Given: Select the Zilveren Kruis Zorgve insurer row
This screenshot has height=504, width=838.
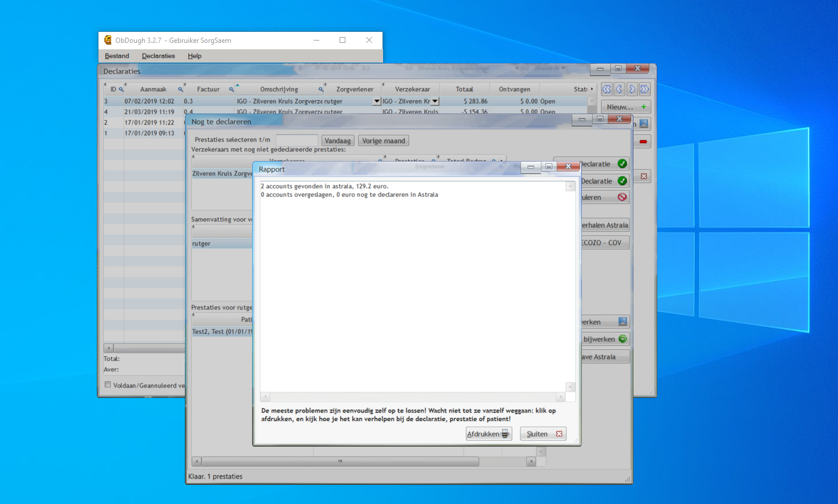Looking at the screenshot, I should [x=222, y=174].
